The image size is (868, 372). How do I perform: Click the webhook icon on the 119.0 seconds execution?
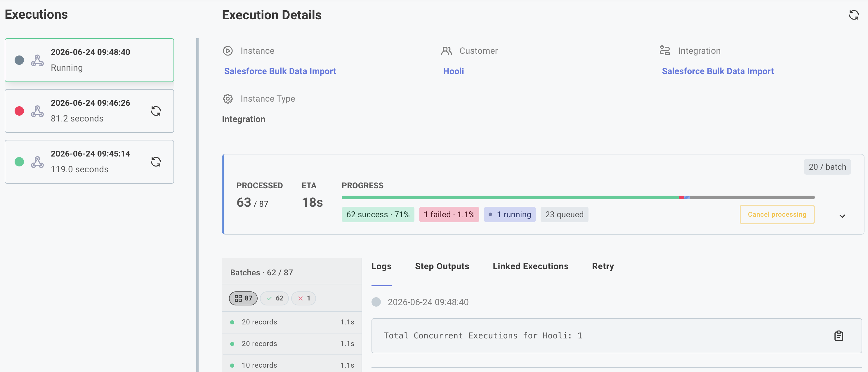[x=37, y=162]
